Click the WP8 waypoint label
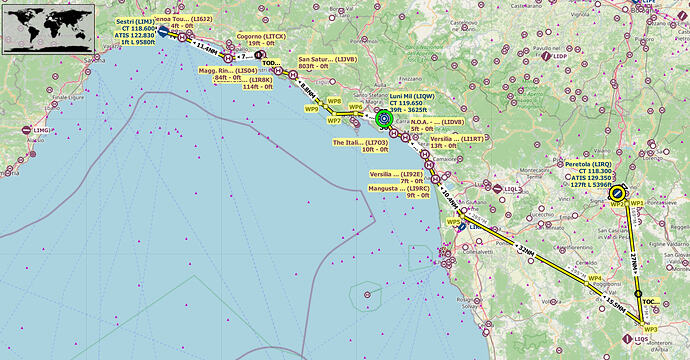The width and height of the screenshot is (690, 360). pos(334,101)
